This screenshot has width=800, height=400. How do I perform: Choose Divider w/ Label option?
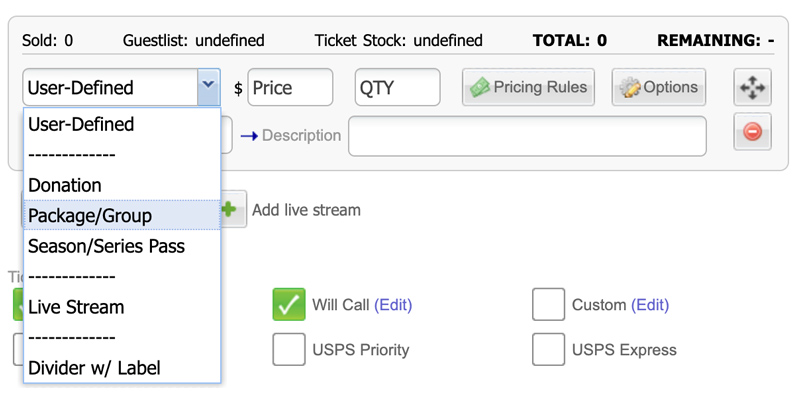click(x=122, y=368)
